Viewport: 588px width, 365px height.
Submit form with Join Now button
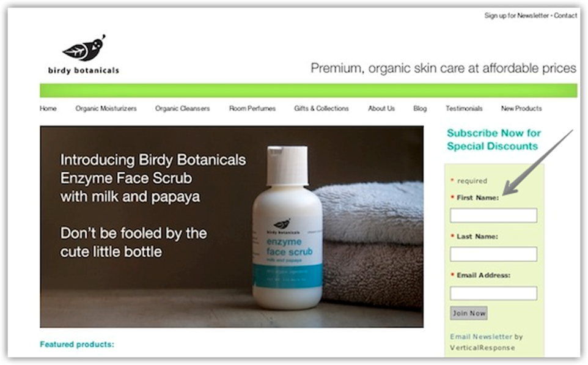(x=469, y=313)
